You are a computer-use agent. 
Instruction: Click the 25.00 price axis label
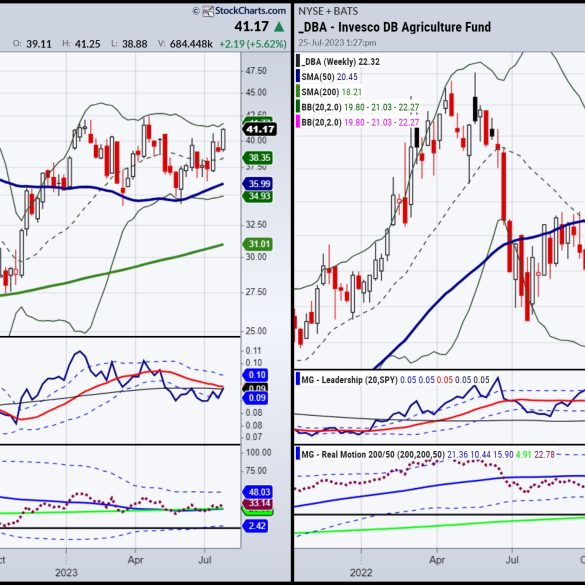coord(256,331)
